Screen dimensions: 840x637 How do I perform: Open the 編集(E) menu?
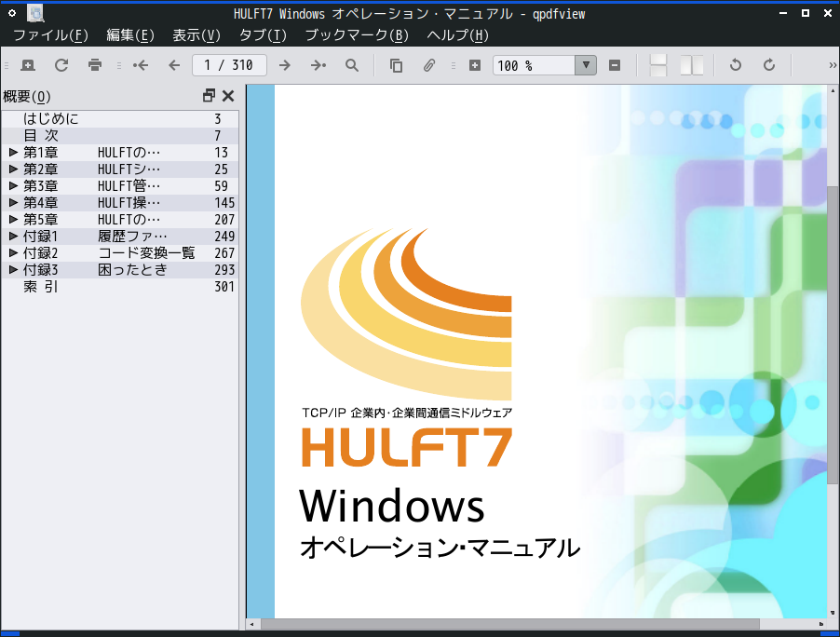[x=130, y=35]
